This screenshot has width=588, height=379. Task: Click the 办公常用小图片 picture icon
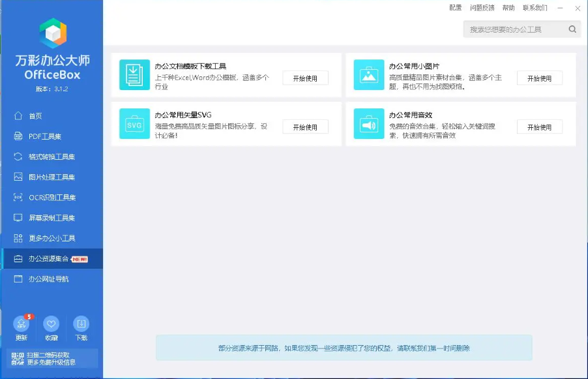369,74
